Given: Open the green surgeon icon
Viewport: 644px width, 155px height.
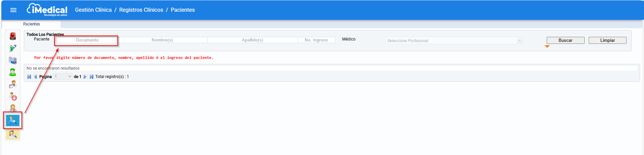Looking at the screenshot, I should (x=13, y=72).
